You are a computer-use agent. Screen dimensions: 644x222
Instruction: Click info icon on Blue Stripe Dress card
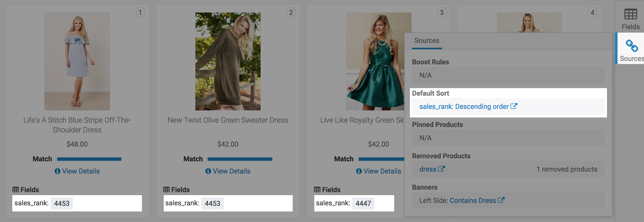[x=57, y=171]
